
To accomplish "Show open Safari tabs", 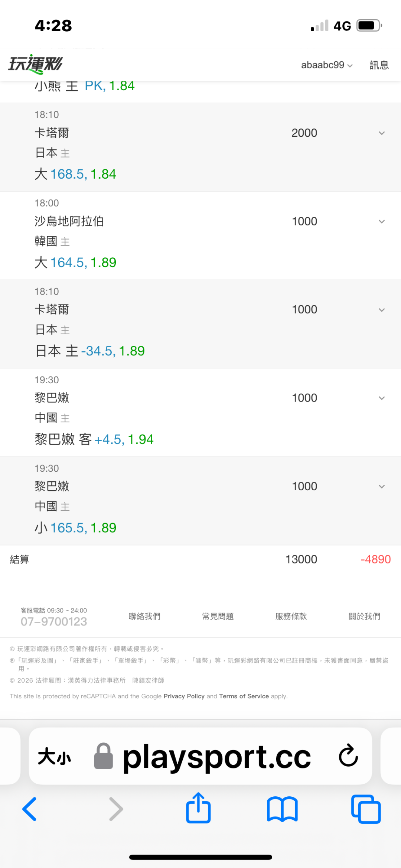I will pyautogui.click(x=366, y=809).
